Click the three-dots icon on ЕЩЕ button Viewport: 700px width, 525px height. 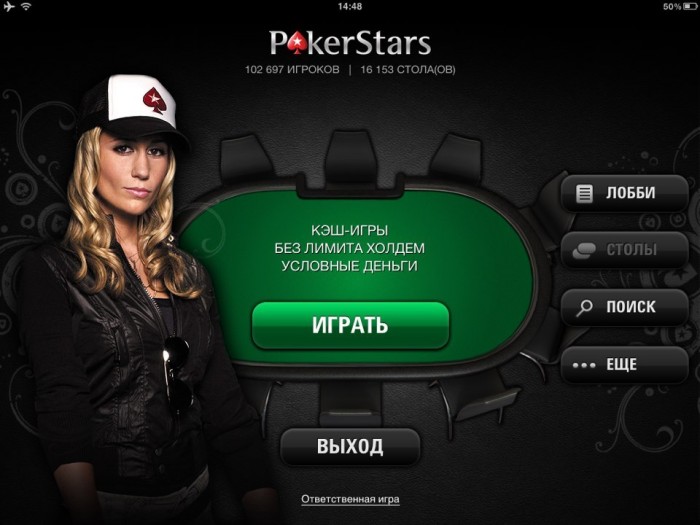(x=584, y=365)
